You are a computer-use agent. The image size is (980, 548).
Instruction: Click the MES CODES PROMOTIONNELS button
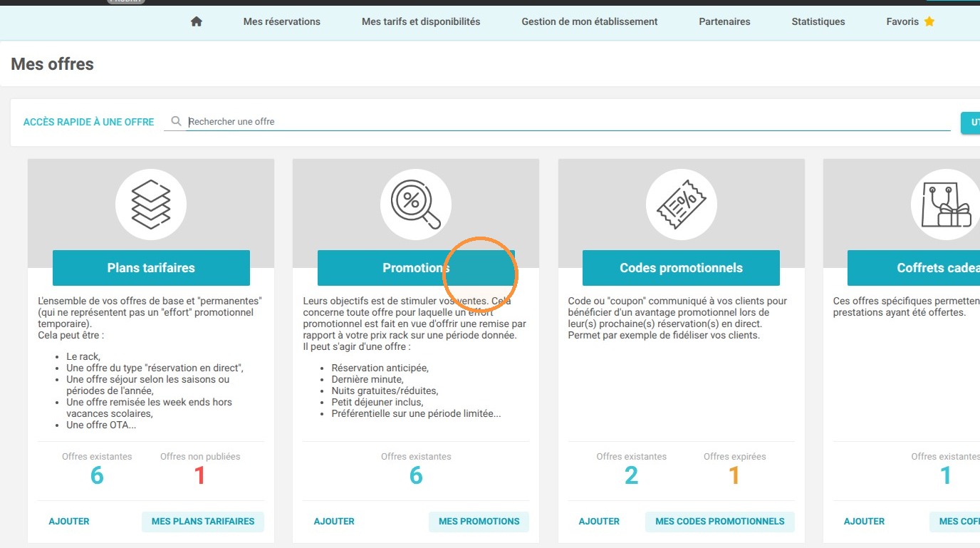[x=719, y=522]
